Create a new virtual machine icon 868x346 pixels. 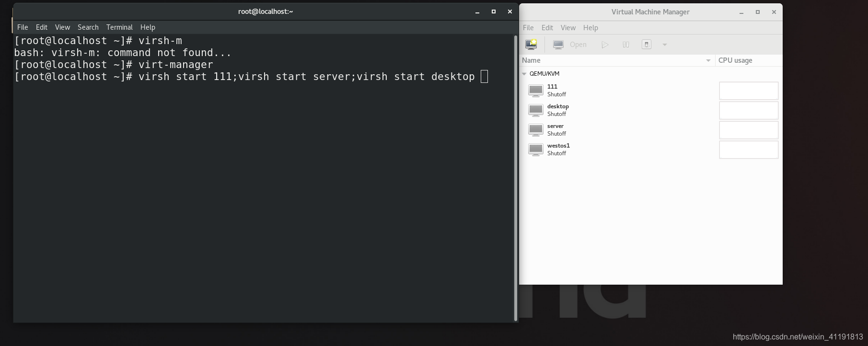coord(531,45)
